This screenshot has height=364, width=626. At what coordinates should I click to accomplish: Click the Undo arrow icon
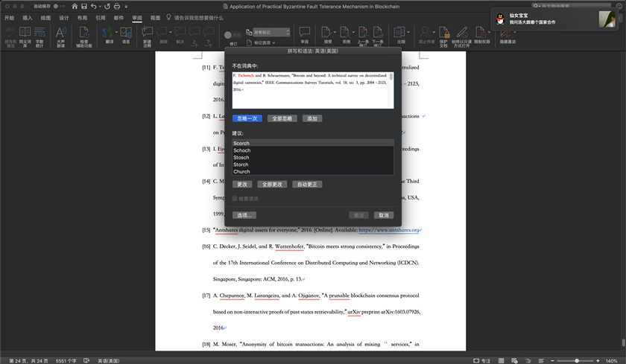click(x=93, y=7)
